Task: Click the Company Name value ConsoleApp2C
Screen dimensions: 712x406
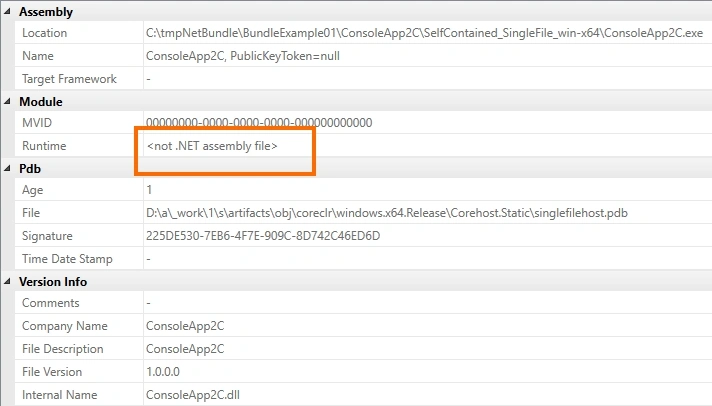Action: 185,326
